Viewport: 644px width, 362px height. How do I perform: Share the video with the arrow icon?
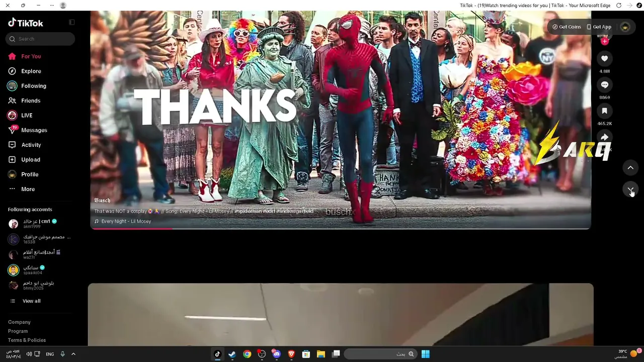point(605,137)
